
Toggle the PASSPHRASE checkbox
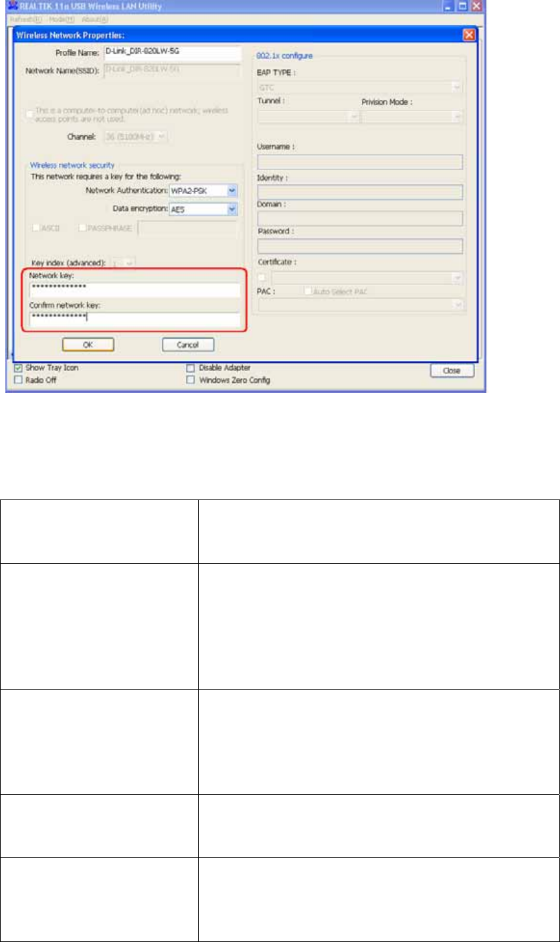tap(82, 228)
